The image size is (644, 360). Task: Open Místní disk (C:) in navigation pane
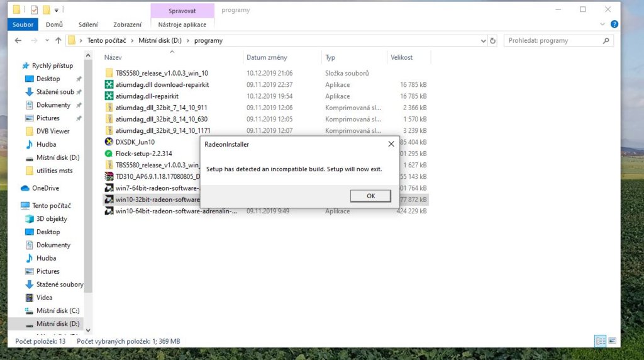(x=58, y=311)
